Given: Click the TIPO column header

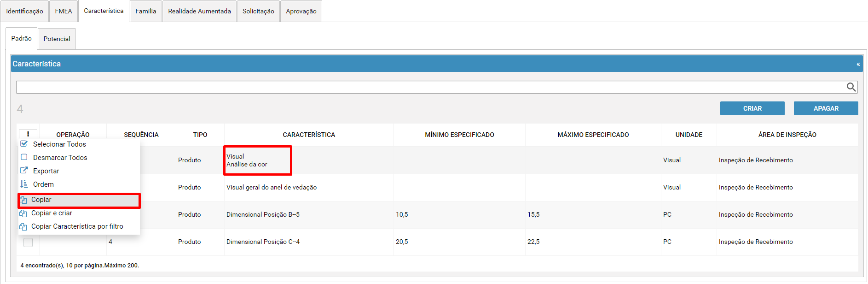Looking at the screenshot, I should 200,135.
